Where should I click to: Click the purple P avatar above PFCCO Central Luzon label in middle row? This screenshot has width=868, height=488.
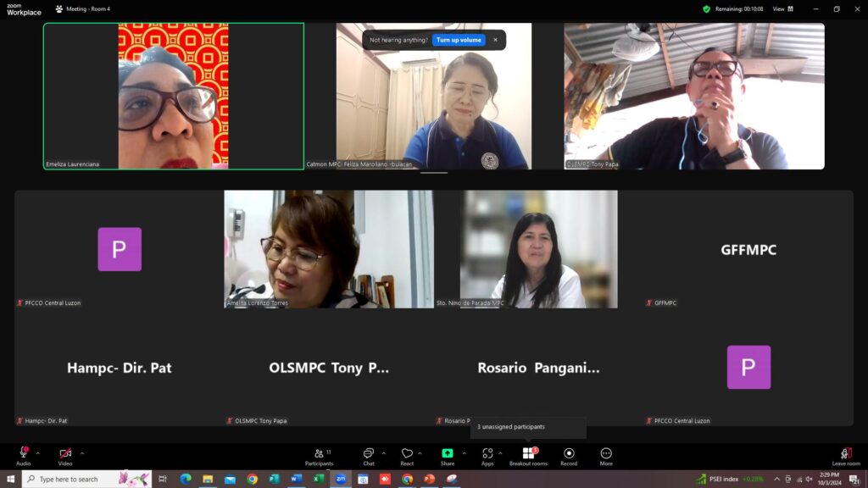(x=120, y=249)
